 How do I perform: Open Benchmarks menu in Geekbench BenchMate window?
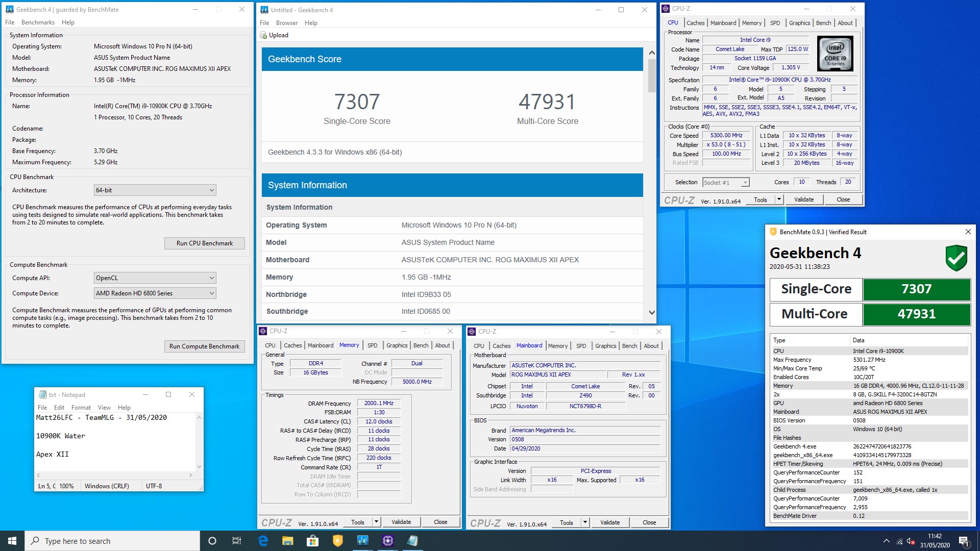[x=38, y=22]
